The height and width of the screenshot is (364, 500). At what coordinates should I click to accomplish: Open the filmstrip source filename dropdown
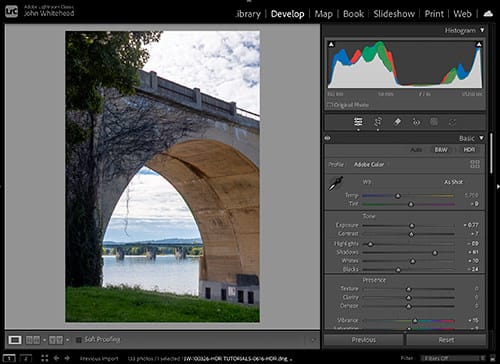click(x=238, y=359)
